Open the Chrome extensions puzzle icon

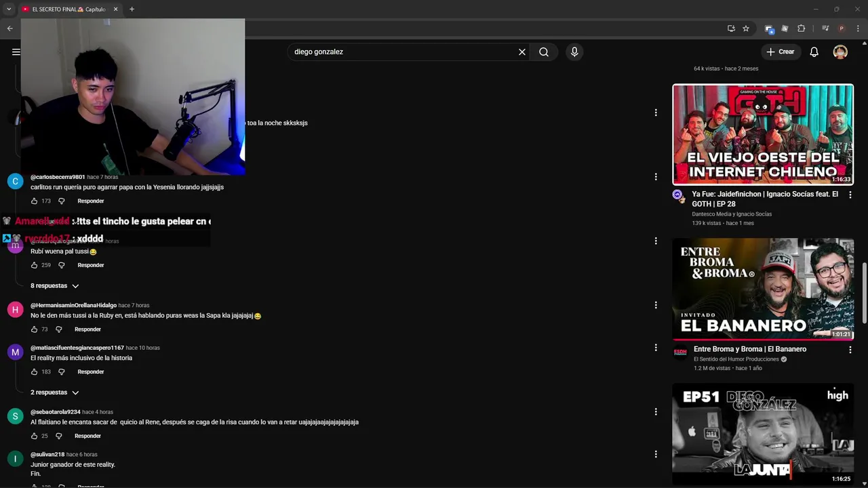click(801, 28)
